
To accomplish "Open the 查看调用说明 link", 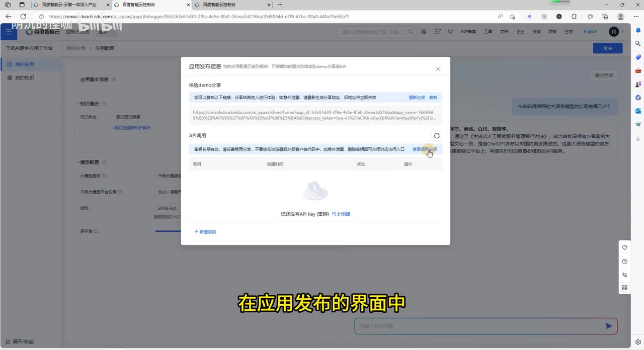I will point(424,149).
